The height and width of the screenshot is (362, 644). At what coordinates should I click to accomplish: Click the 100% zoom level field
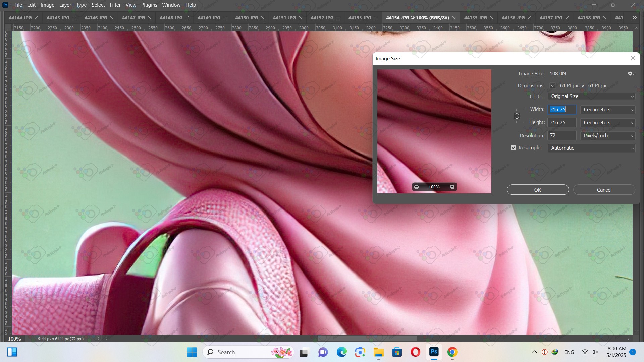coord(14,339)
